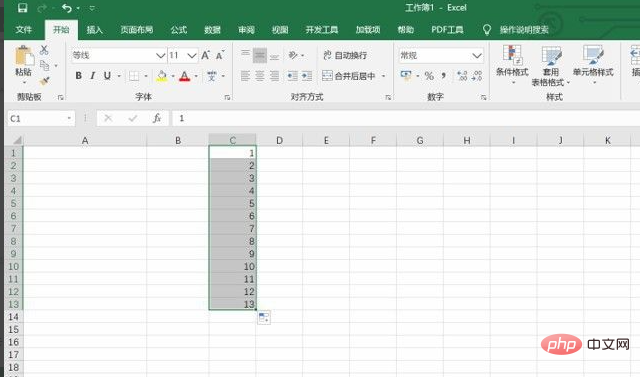Switch to the 开发工具 tab
The width and height of the screenshot is (640, 377).
[322, 29]
